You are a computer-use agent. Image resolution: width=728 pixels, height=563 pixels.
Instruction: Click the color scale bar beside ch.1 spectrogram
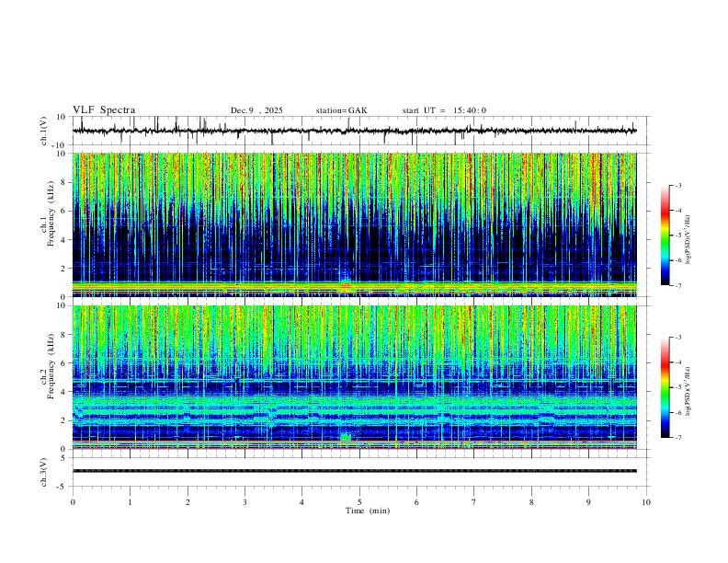[x=665, y=236]
